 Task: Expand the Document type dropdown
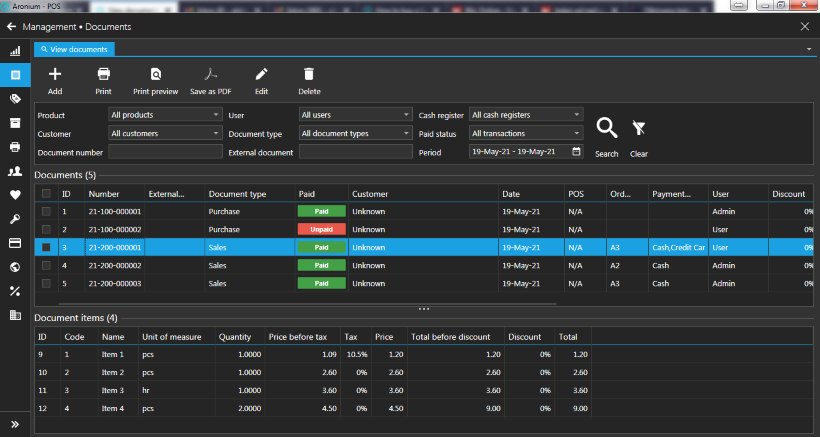[x=355, y=134]
